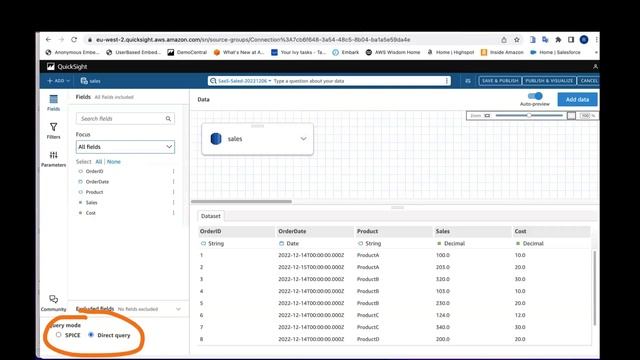Click the dataset table vertical scrollbar
The width and height of the screenshot is (640, 360).
point(595,288)
